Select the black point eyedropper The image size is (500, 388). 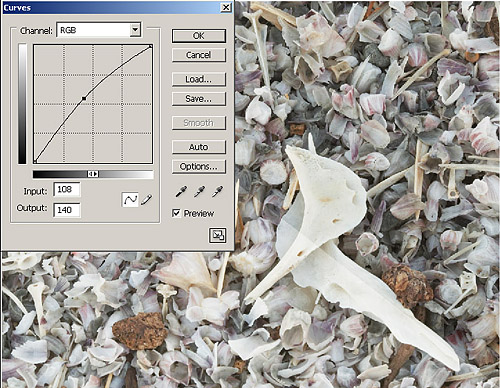click(181, 192)
